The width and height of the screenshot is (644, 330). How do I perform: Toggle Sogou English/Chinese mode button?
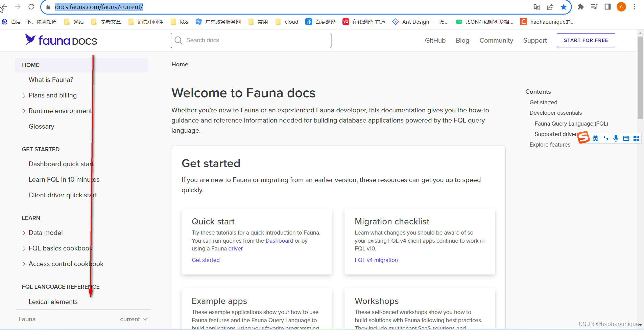pyautogui.click(x=596, y=138)
